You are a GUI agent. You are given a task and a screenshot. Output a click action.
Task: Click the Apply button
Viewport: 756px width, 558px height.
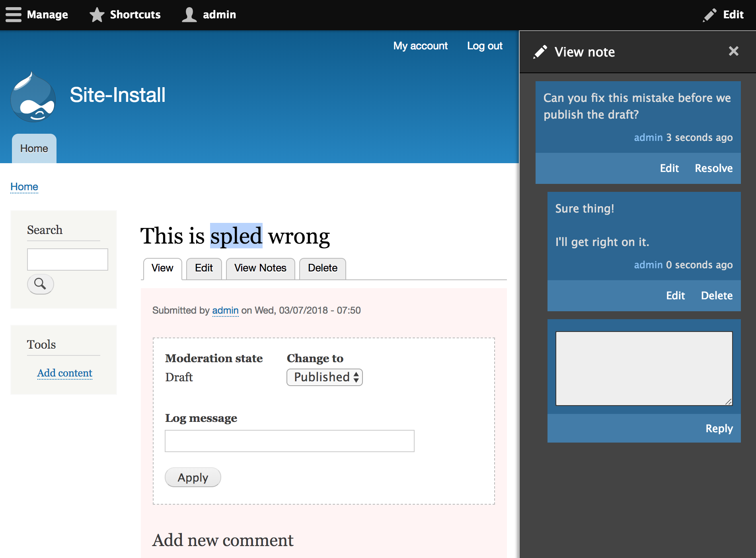click(x=193, y=477)
